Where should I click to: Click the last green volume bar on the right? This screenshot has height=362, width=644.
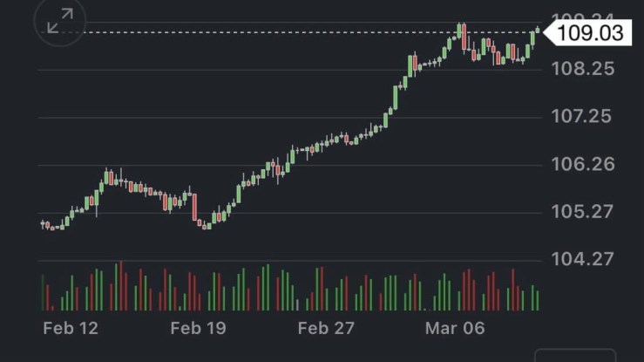coord(538,299)
